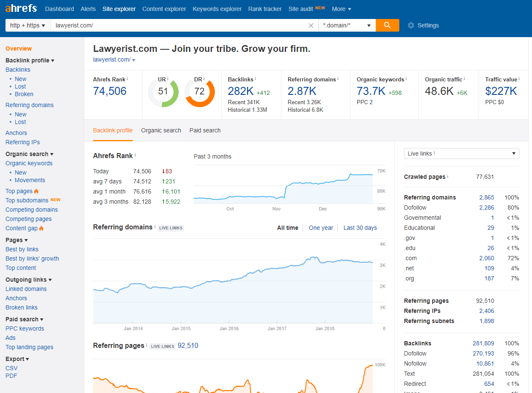Click the 73.7K organic keywords count
The height and width of the screenshot is (393, 532).
coord(371,91)
